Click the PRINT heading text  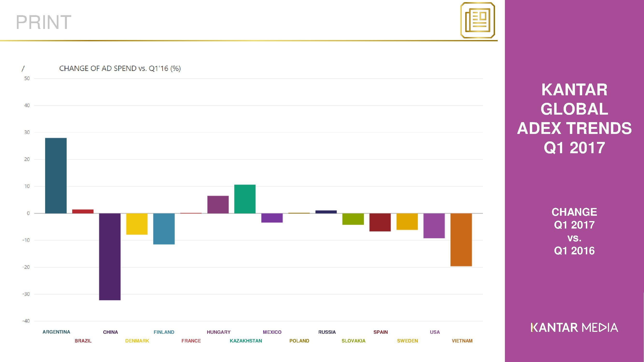[x=43, y=22]
